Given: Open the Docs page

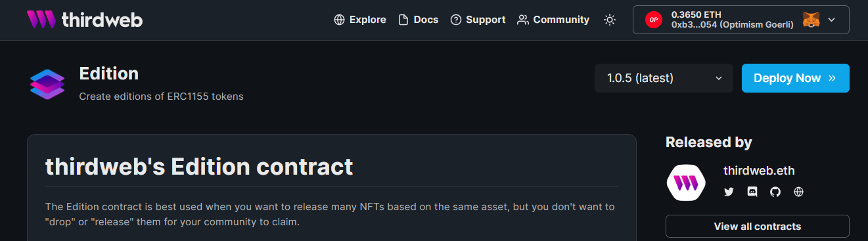Looking at the screenshot, I should click(x=419, y=20).
